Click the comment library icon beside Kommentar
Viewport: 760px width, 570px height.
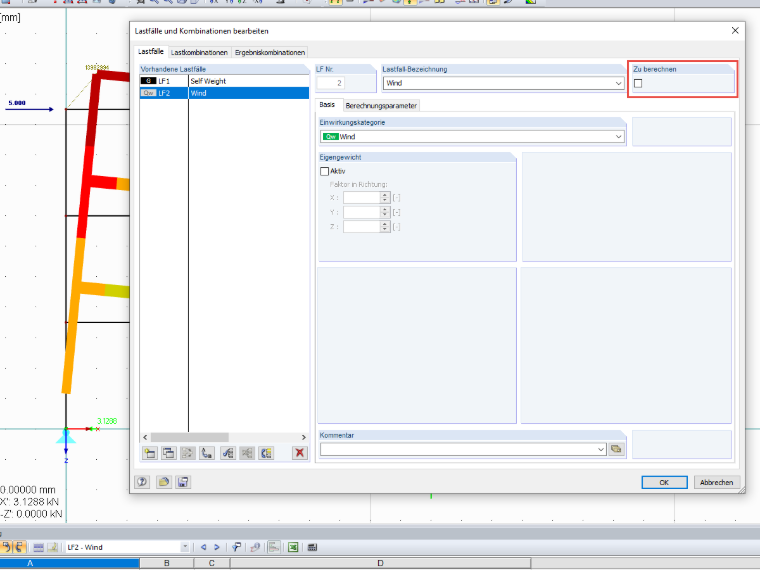pyautogui.click(x=616, y=449)
